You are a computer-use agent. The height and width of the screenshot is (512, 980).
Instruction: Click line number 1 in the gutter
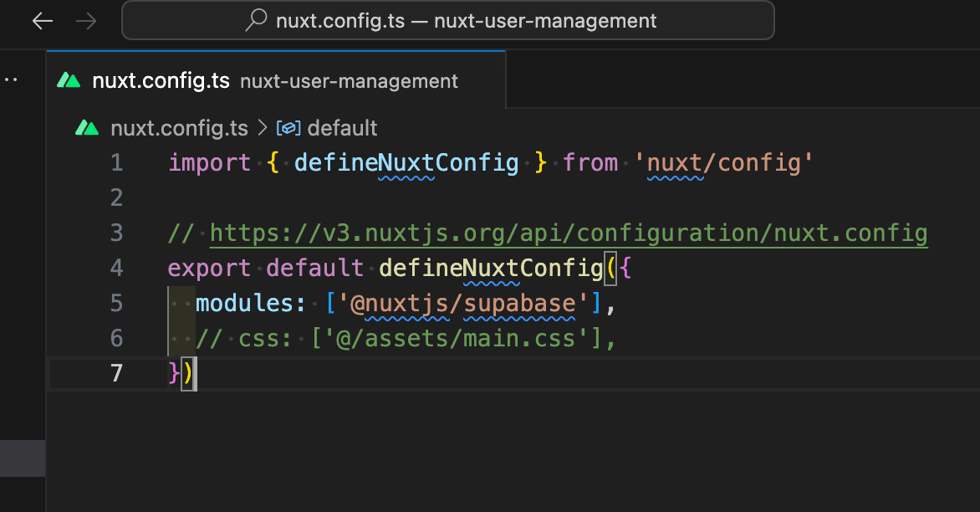coord(117,163)
